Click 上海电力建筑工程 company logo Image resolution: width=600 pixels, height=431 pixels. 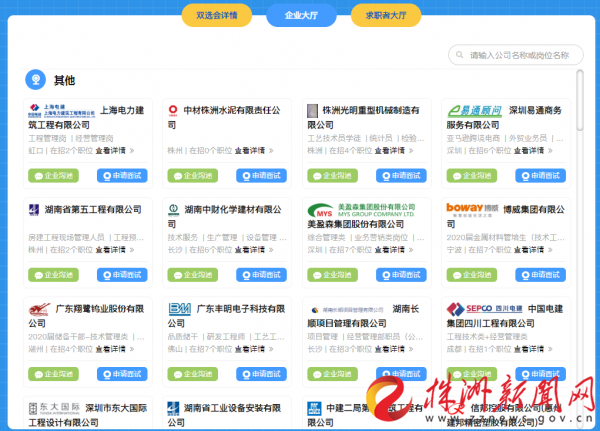click(62, 111)
